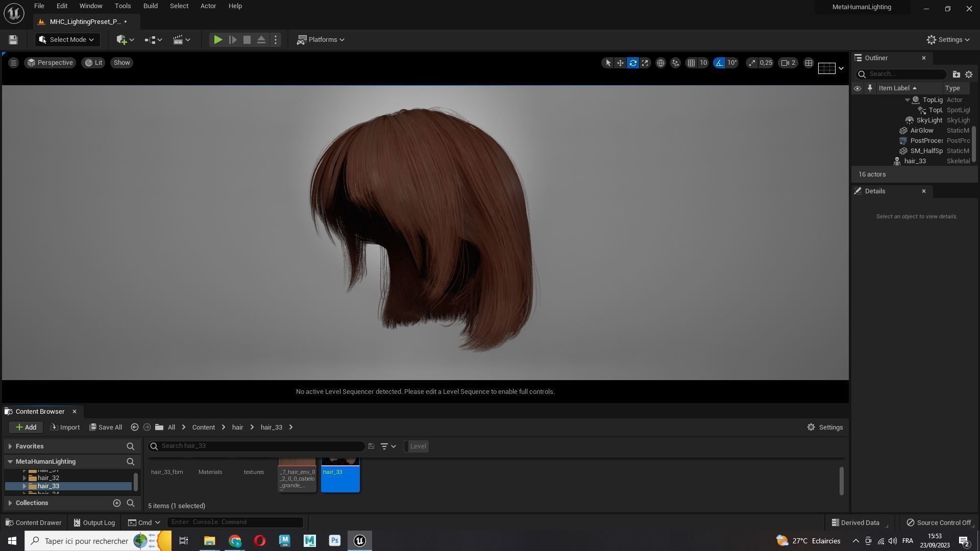The height and width of the screenshot is (551, 980).
Task: Click the Add button in Content Browser
Action: 26,428
